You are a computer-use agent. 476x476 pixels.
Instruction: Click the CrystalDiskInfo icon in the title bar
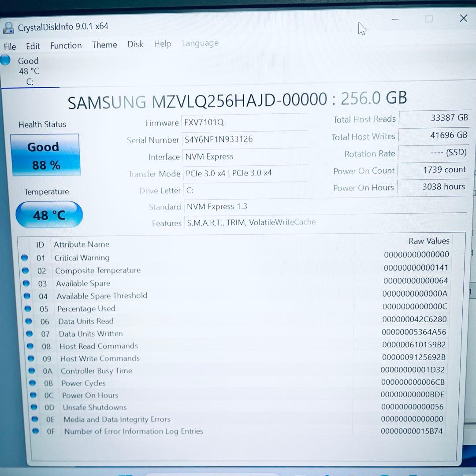(x=8, y=27)
